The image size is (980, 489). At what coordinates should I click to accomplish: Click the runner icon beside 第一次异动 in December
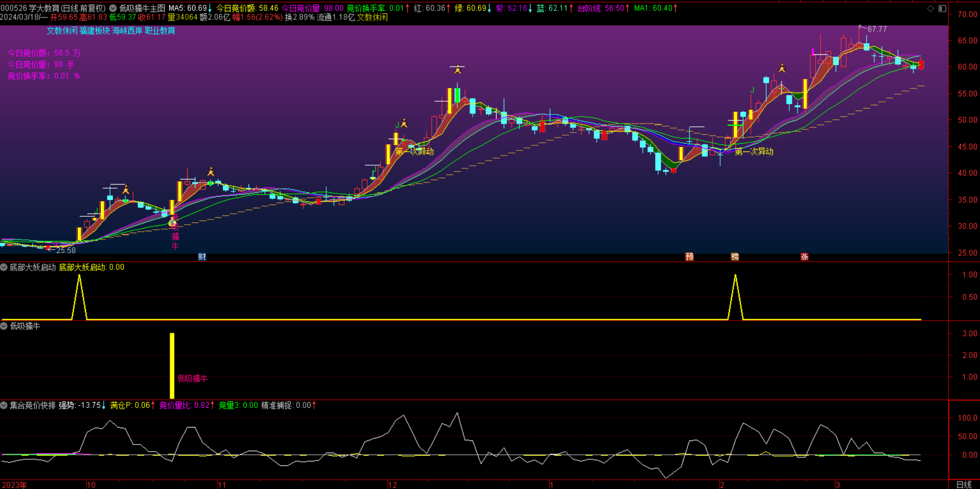click(x=404, y=123)
